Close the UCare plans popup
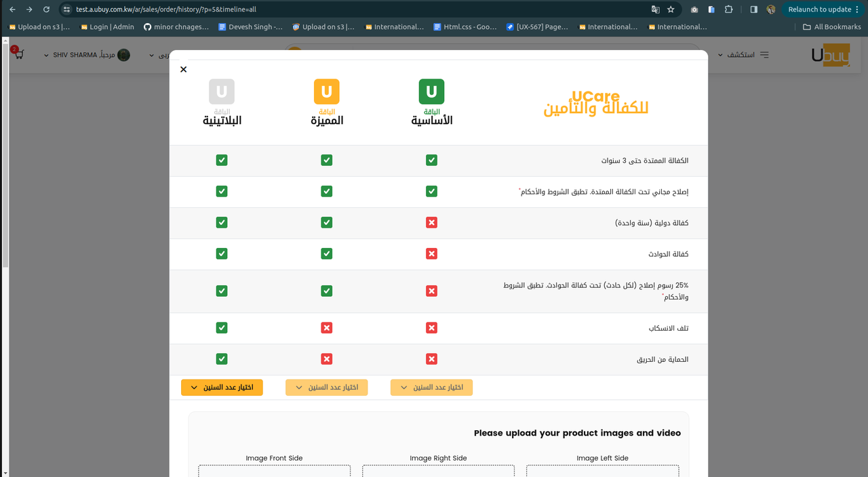Image resolution: width=868 pixels, height=477 pixels. (183, 69)
